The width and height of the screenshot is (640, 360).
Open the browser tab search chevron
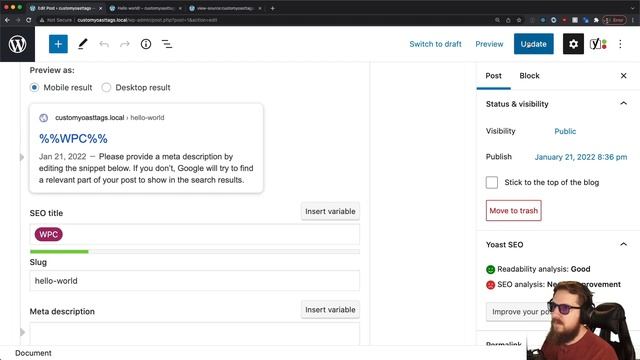point(633,8)
